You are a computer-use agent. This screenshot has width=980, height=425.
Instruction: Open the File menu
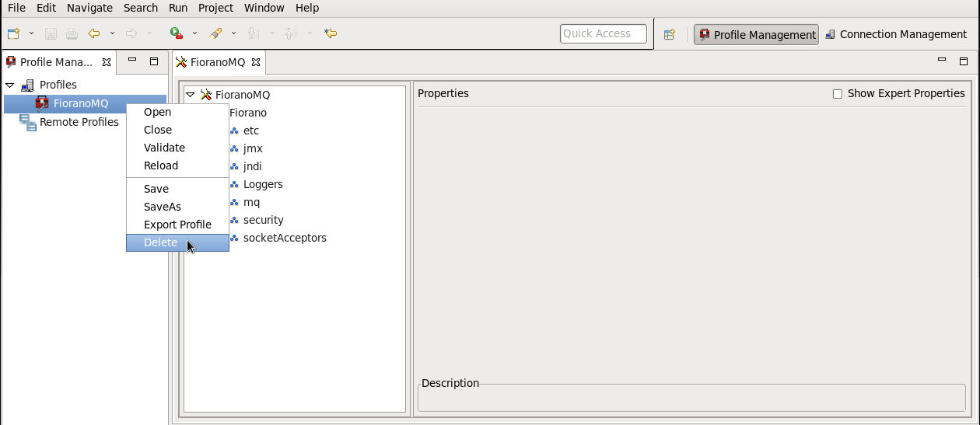16,8
